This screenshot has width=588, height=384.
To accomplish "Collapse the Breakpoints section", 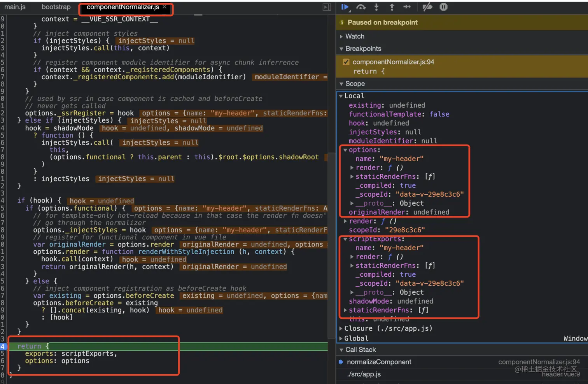I will [341, 49].
